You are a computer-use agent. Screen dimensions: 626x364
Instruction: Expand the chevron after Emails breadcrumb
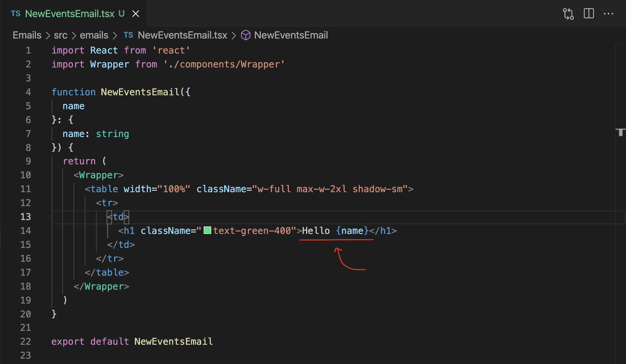tap(48, 35)
